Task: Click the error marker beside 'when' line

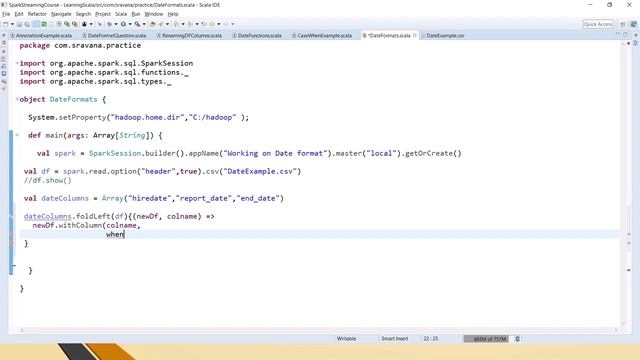Action: pyautogui.click(x=11, y=234)
